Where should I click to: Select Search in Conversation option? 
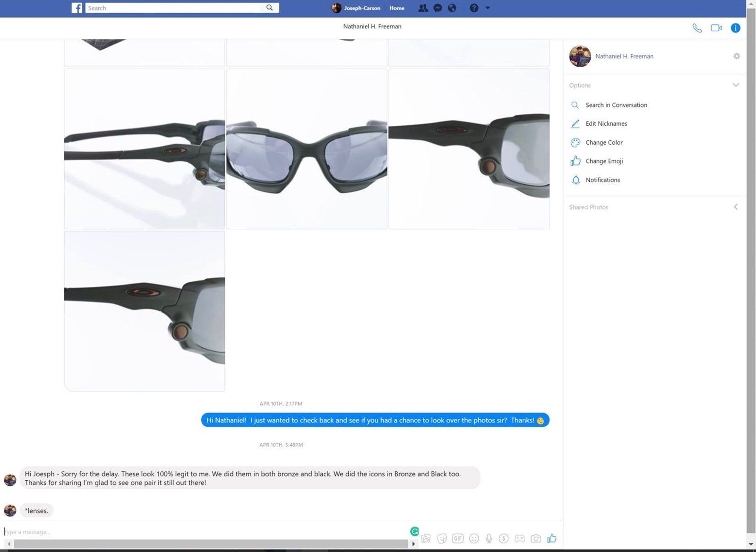coord(616,105)
